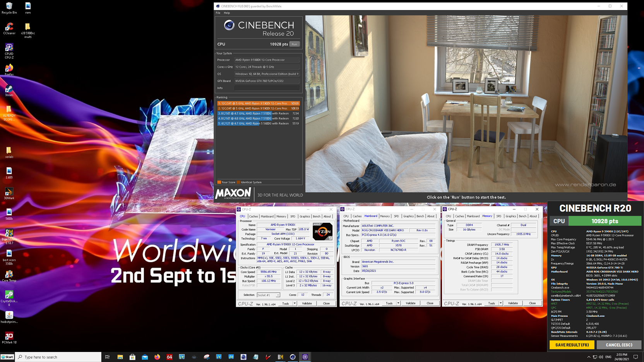
Task: Open Tools dropdown arrow in CPU-Z CPU window
Action: pyautogui.click(x=295, y=304)
